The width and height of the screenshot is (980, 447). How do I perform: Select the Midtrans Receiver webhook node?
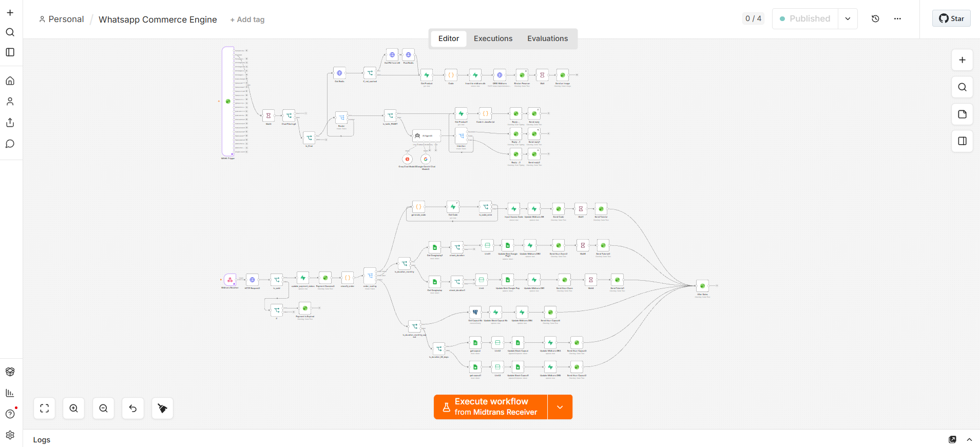pos(230,280)
